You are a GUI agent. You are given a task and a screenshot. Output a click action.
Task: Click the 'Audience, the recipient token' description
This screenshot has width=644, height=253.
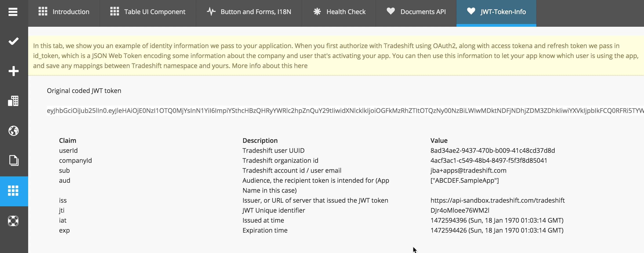316,185
